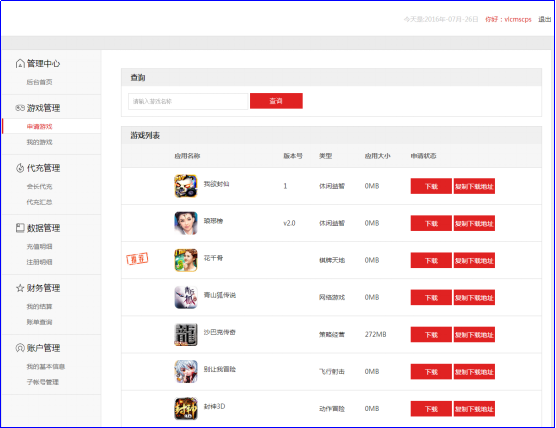The width and height of the screenshot is (556, 428).
Task: Open 会长代充 in the sidebar
Action: coord(39,187)
